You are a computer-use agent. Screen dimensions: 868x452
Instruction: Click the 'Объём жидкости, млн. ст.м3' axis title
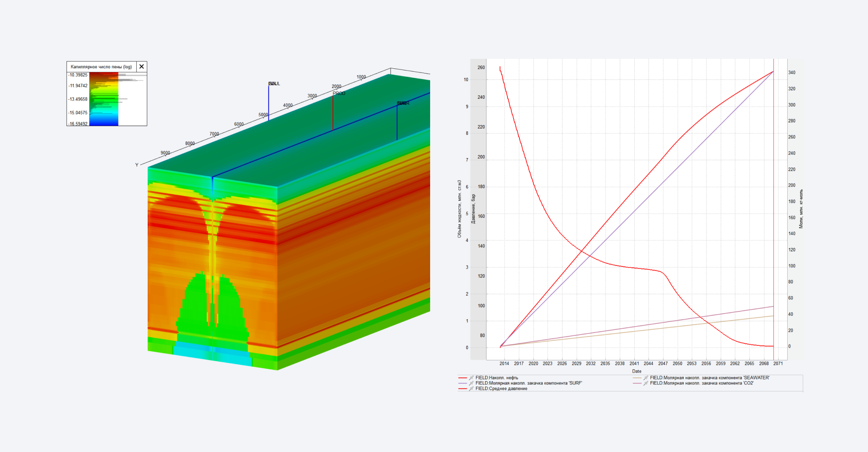pyautogui.click(x=459, y=209)
